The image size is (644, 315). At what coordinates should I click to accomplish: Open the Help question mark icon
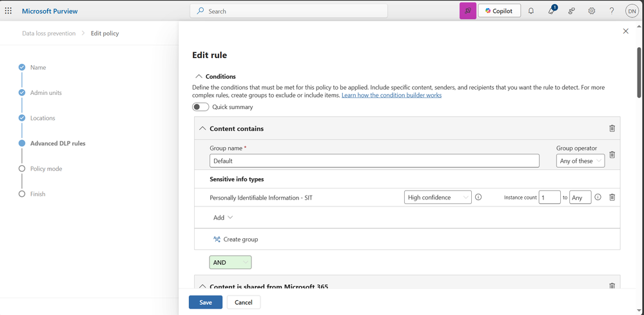tap(612, 11)
